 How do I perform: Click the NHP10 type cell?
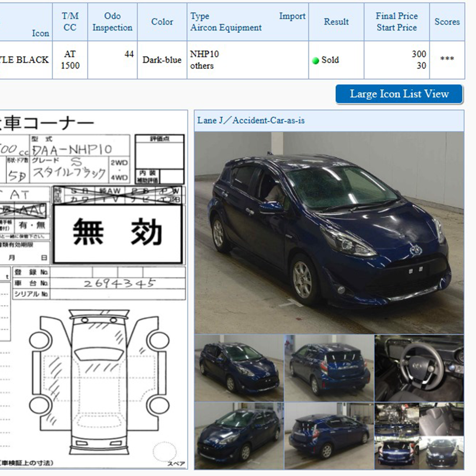pos(204,54)
